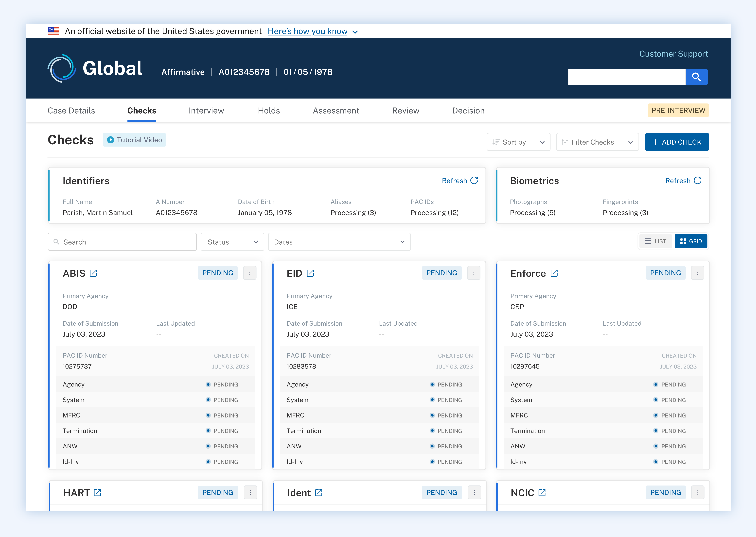Open HART card three-dot menu
The height and width of the screenshot is (537, 756).
(250, 492)
